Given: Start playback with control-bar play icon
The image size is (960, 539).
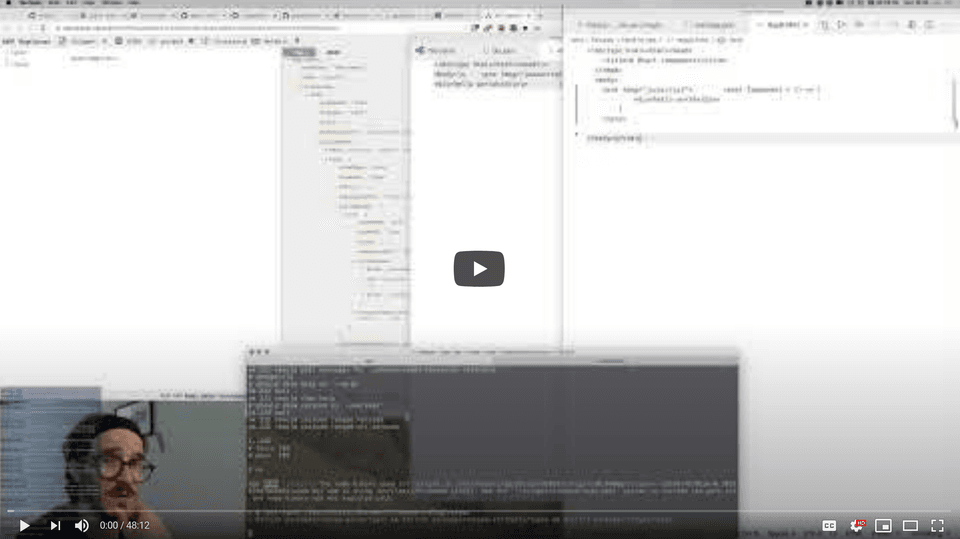Looking at the screenshot, I should (24, 526).
